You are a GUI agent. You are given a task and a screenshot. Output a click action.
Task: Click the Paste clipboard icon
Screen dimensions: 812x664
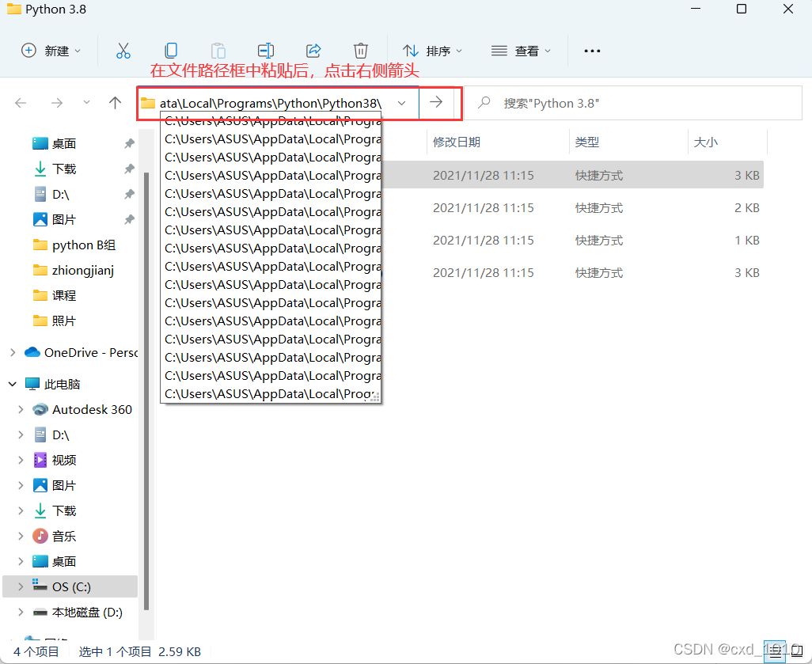218,51
